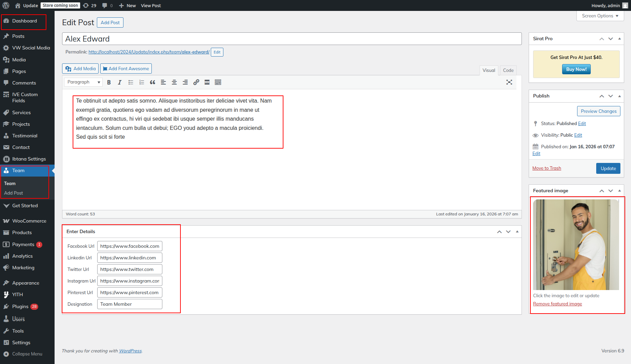631x364 pixels.
Task: Insert a blockquote
Action: click(x=152, y=82)
